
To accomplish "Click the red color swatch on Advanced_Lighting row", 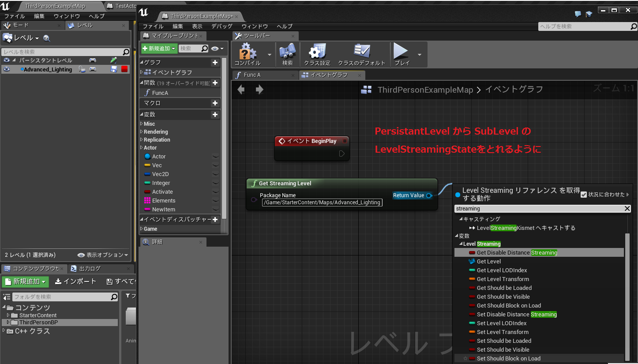I will click(x=124, y=69).
